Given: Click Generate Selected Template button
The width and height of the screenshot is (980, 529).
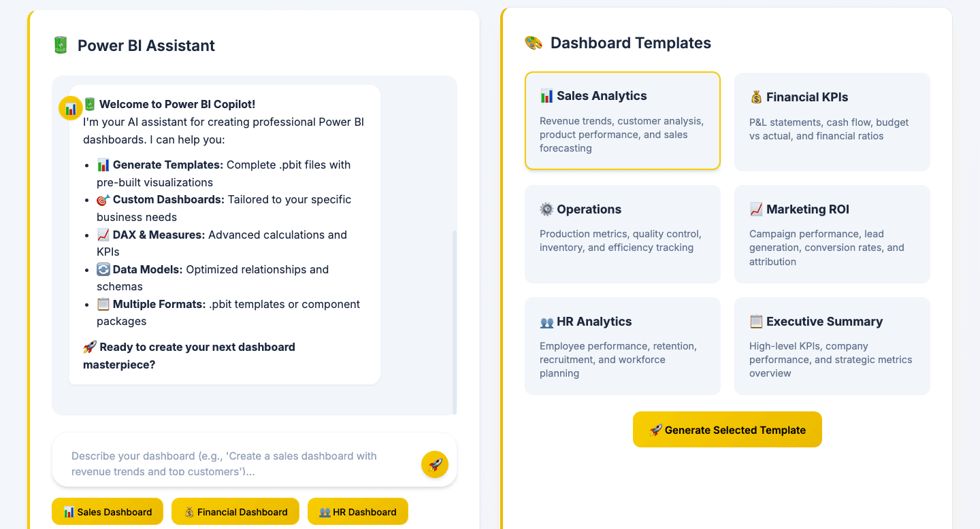Looking at the screenshot, I should tap(728, 430).
